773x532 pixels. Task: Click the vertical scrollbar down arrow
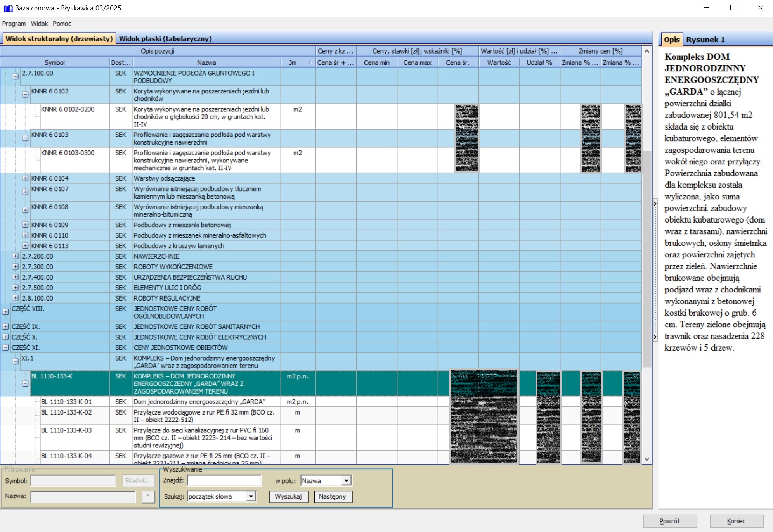(x=647, y=459)
